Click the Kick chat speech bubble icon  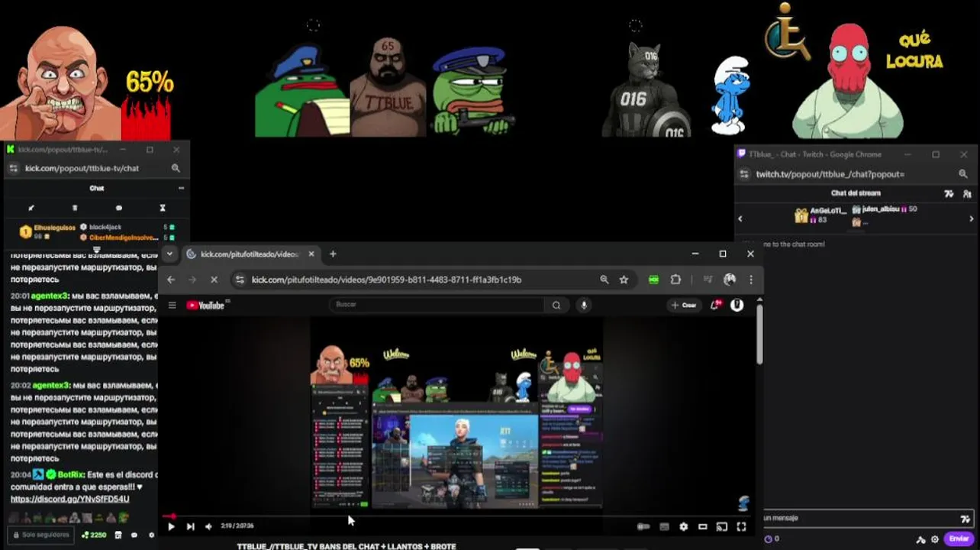pos(118,208)
